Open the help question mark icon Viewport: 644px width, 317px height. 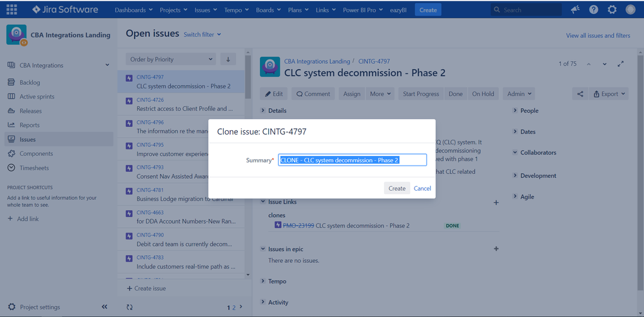click(594, 10)
